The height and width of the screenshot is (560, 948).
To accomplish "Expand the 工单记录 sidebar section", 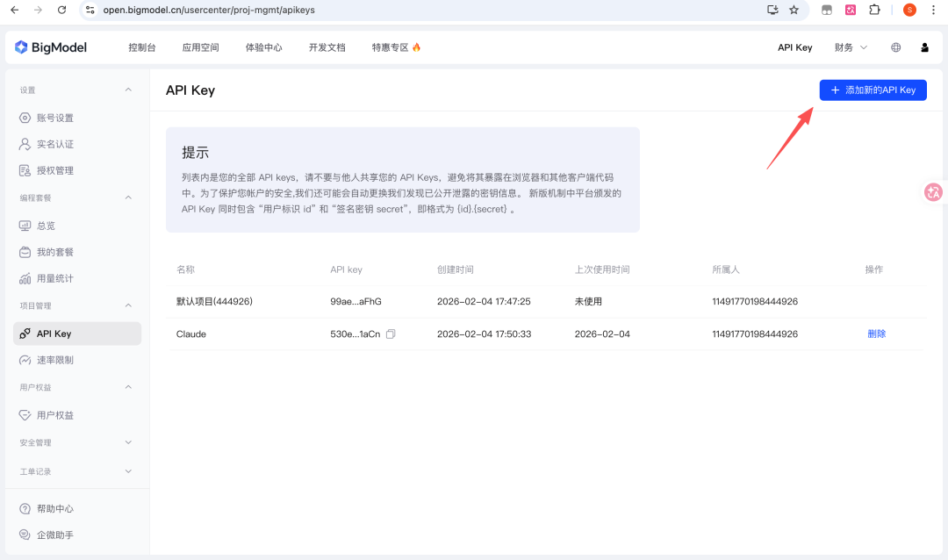I will [x=128, y=471].
